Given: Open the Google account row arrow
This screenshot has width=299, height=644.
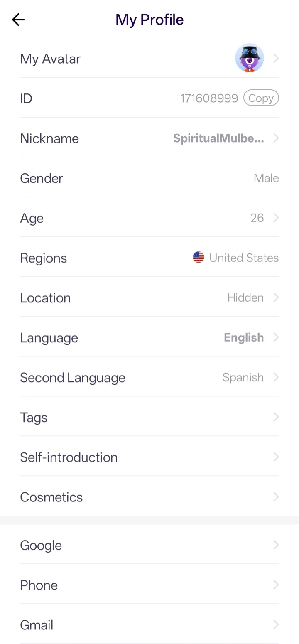Looking at the screenshot, I should click(x=276, y=545).
